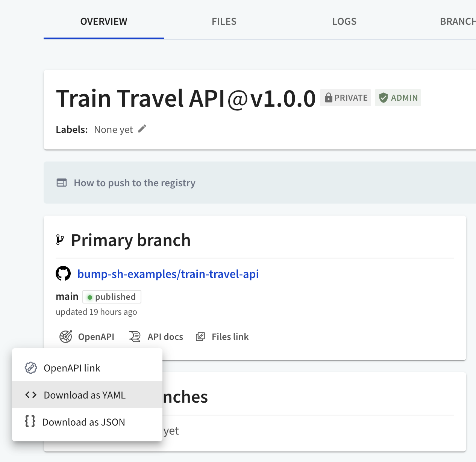The width and height of the screenshot is (476, 462).
Task: Click the OpenAPI link chain icon
Action: point(31,368)
